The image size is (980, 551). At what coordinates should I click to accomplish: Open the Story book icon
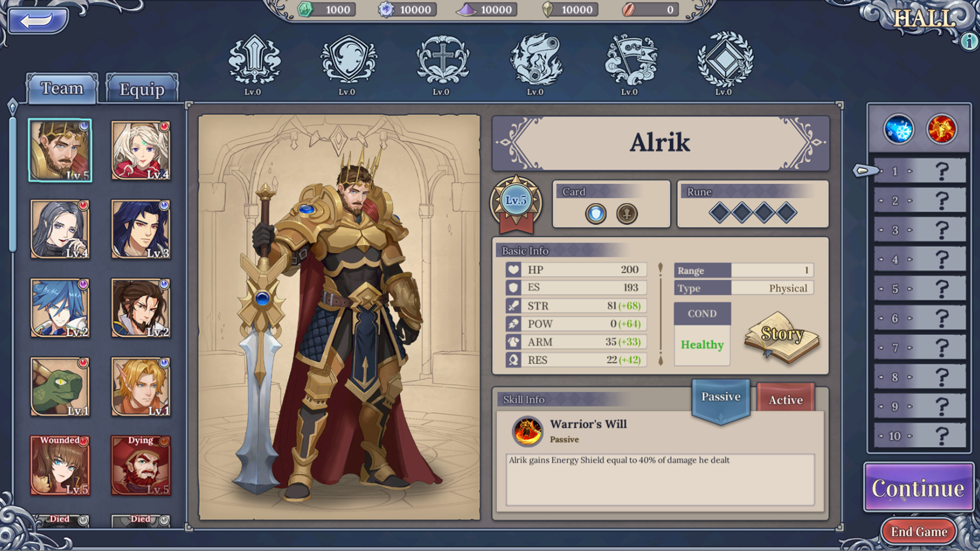(x=781, y=337)
